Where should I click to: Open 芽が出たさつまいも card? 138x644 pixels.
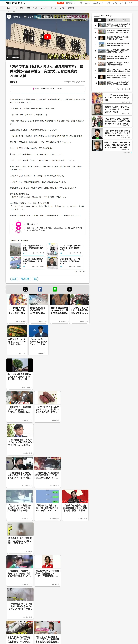point(47,407)
